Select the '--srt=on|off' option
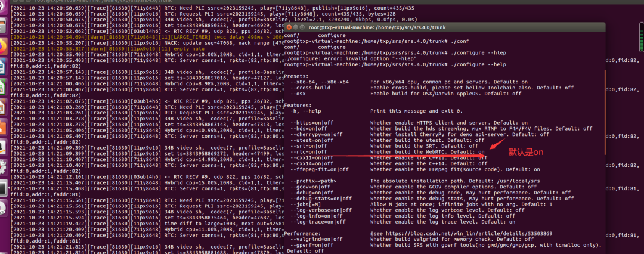This screenshot has width=644, height=254. click(x=309, y=146)
